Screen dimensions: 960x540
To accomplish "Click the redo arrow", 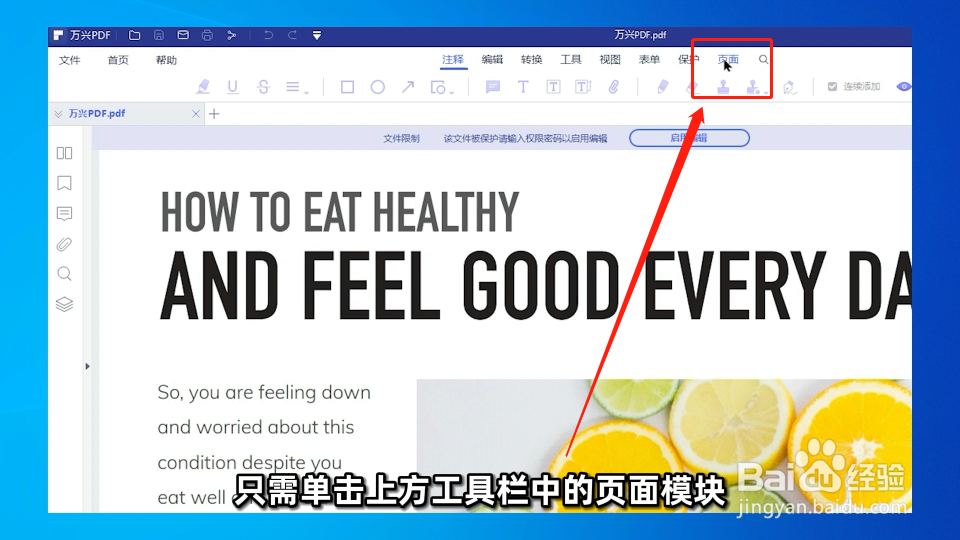I will coord(293,36).
